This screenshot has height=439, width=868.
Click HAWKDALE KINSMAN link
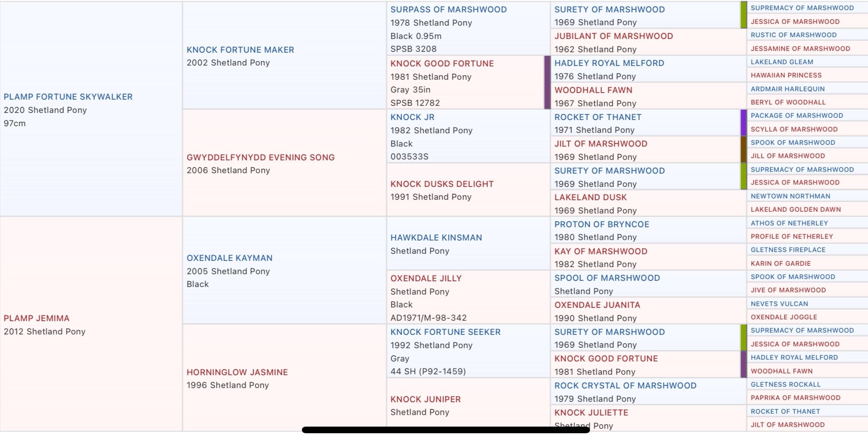[x=436, y=237]
